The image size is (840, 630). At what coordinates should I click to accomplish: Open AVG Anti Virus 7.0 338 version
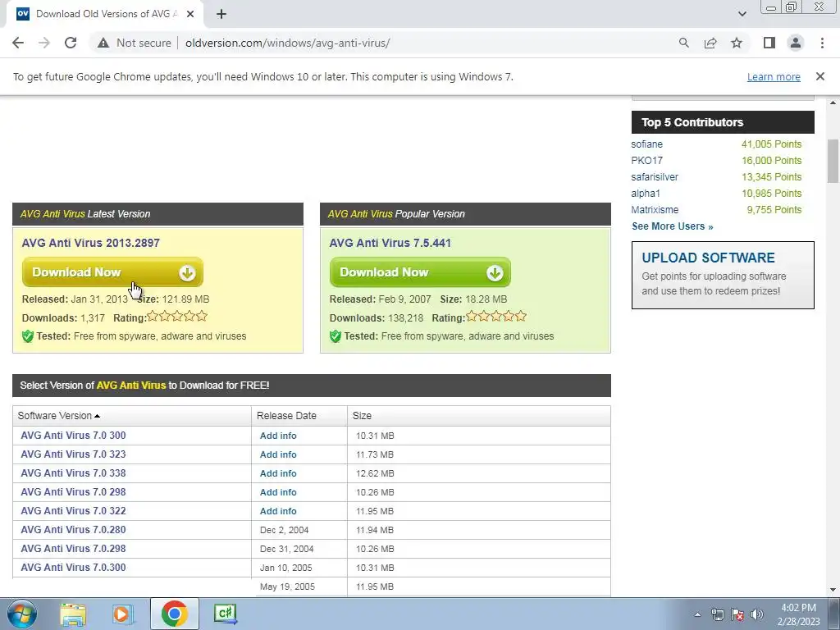73,473
